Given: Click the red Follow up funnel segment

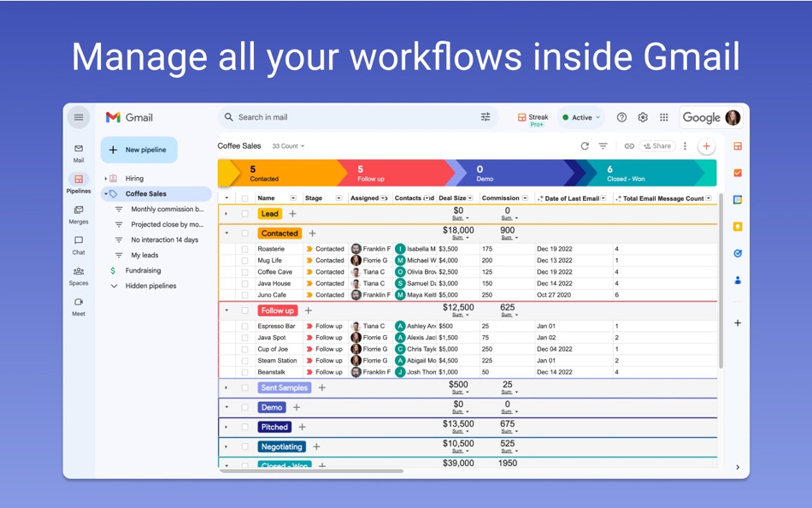Looking at the screenshot, I should point(396,173).
